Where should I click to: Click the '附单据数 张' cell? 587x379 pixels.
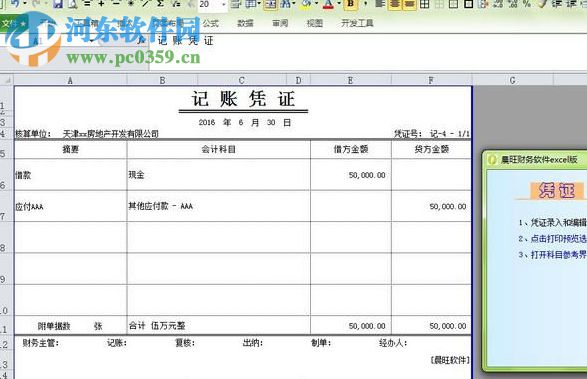coord(70,326)
